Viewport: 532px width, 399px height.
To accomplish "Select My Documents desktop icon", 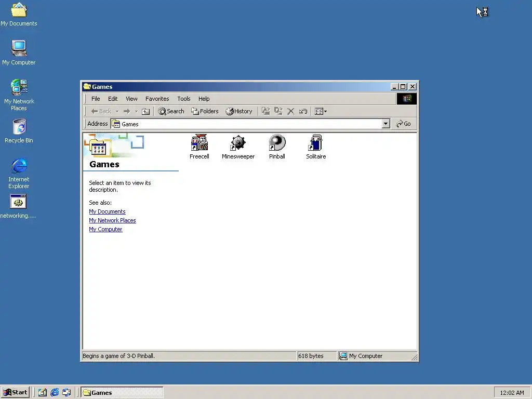I will tap(19, 14).
